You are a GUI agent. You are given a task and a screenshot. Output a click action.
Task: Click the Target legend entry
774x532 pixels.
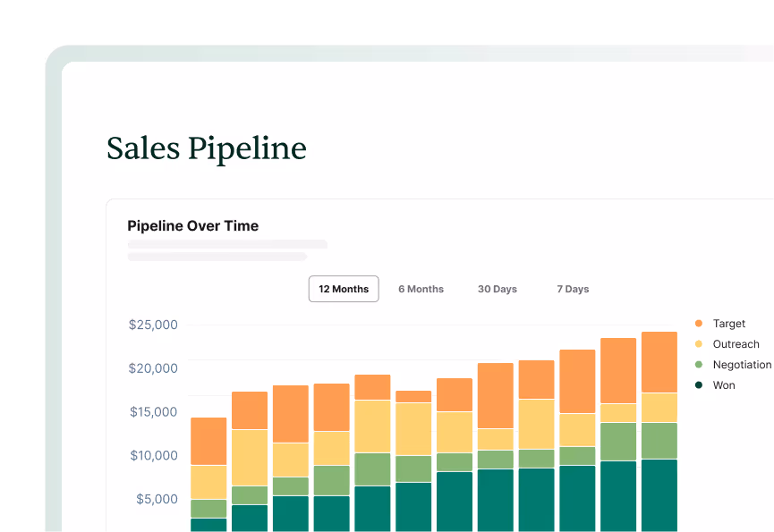pyautogui.click(x=720, y=324)
